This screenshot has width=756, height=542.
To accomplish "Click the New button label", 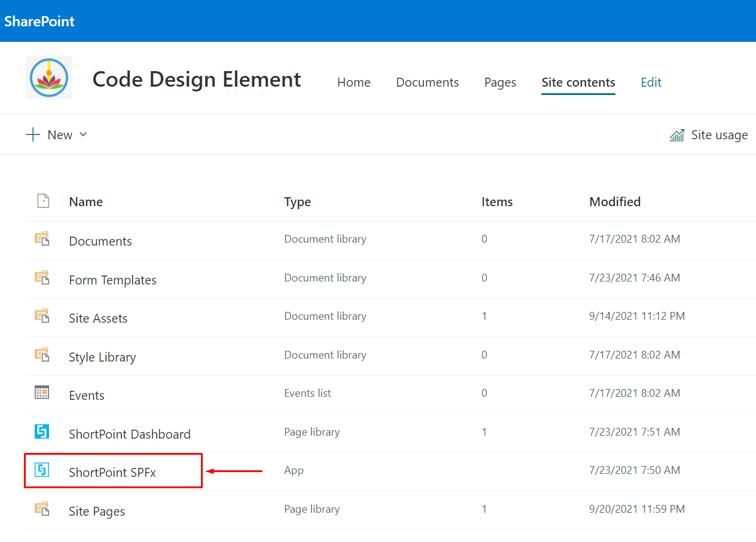I will point(60,135).
